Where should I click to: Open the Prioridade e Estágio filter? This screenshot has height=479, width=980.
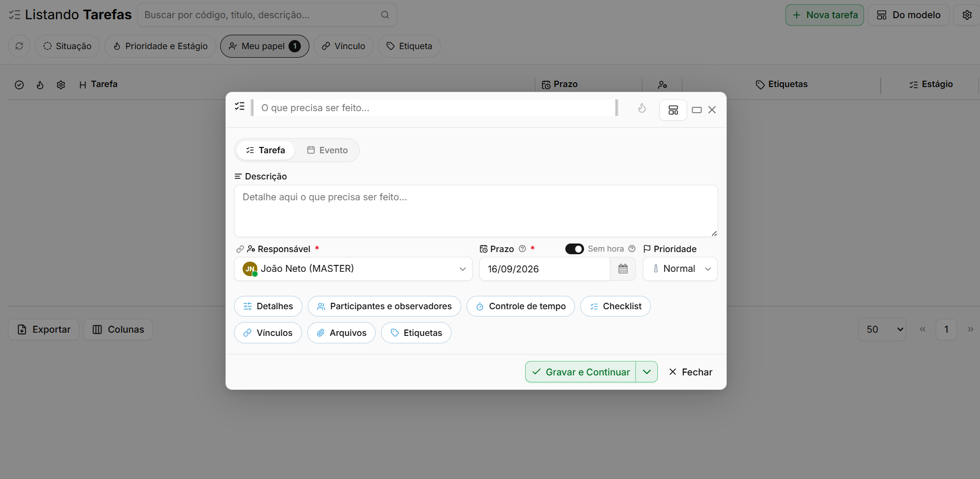click(160, 46)
